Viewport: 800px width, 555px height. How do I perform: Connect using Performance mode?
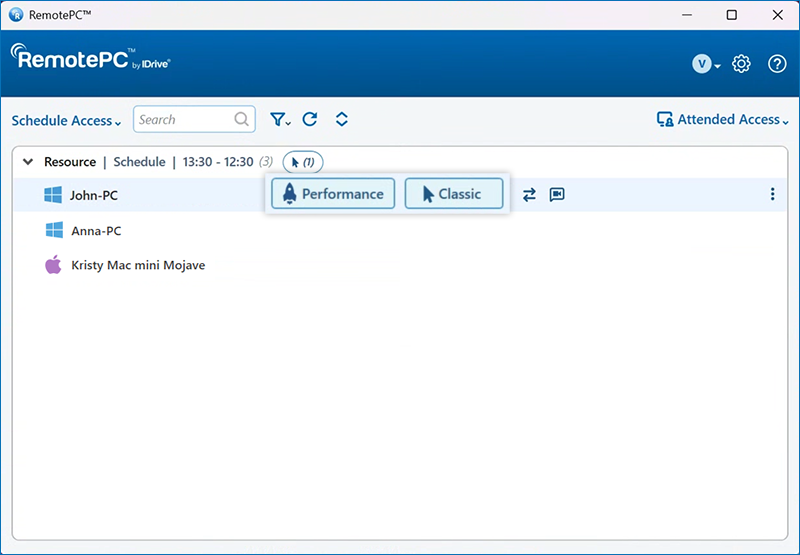333,194
